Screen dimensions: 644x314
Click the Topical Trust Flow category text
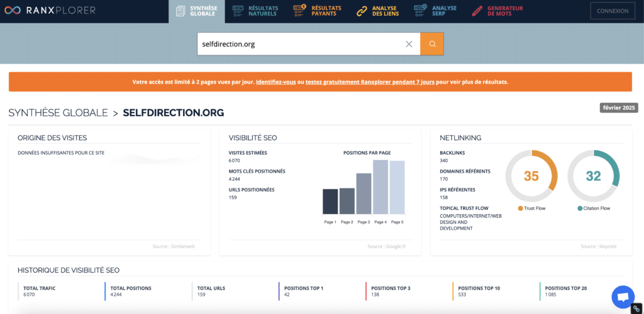(x=470, y=222)
